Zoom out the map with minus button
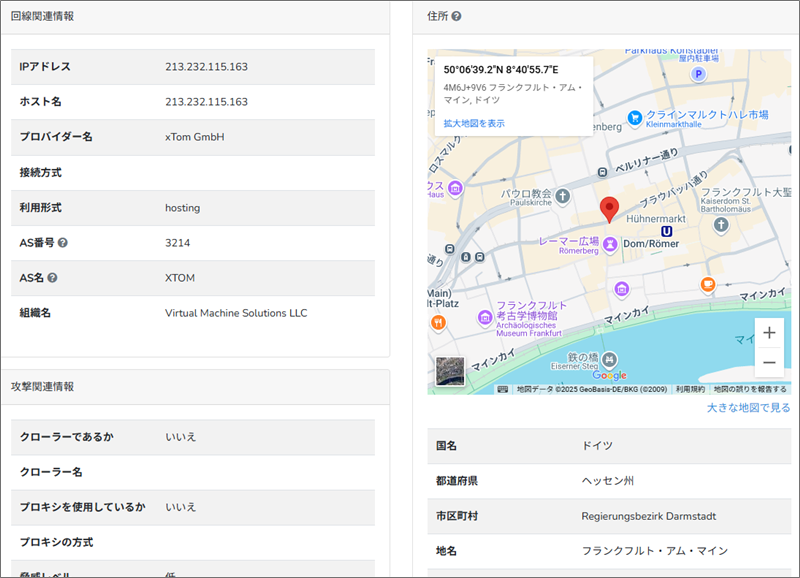The width and height of the screenshot is (800, 578). 769,362
